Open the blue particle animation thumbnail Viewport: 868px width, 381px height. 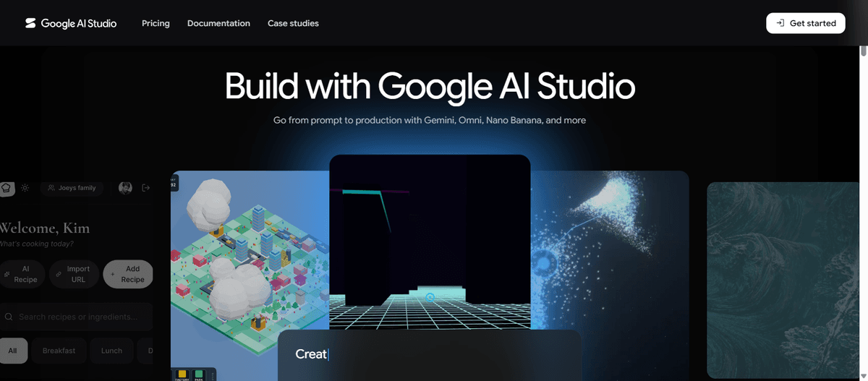[x=610, y=275]
